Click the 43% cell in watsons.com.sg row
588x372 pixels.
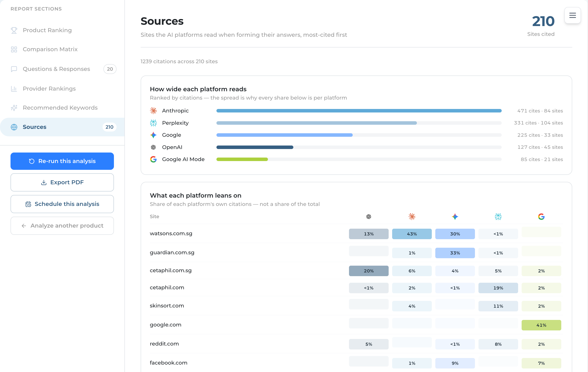click(x=412, y=234)
